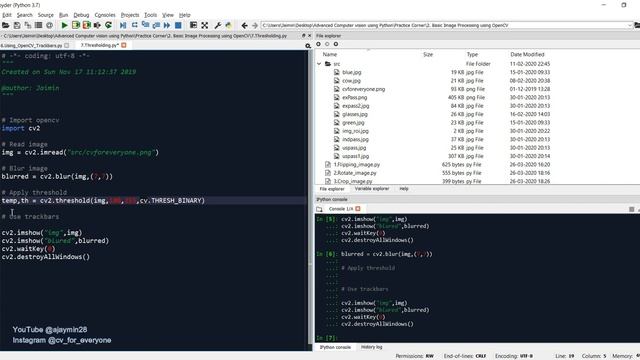This screenshot has width=640, height=360.
Task: Open the Run menu
Action: click(x=63, y=15)
